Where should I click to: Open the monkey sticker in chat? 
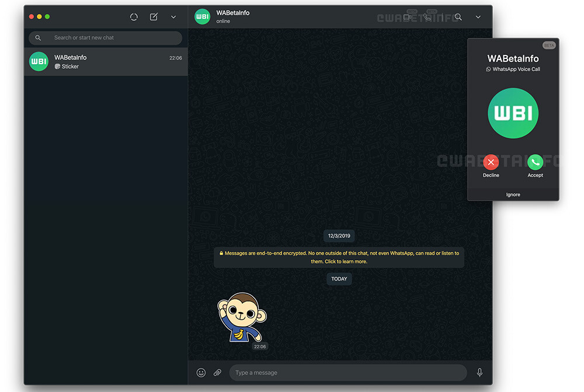point(241,317)
